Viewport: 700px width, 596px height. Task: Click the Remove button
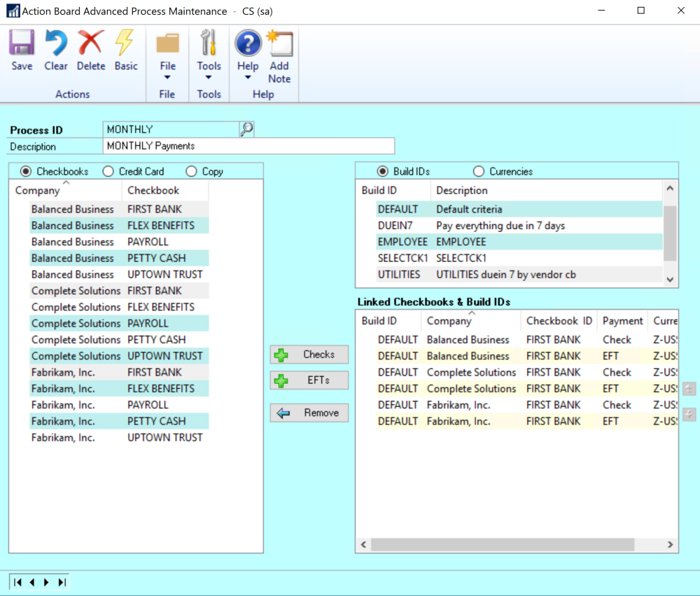309,413
